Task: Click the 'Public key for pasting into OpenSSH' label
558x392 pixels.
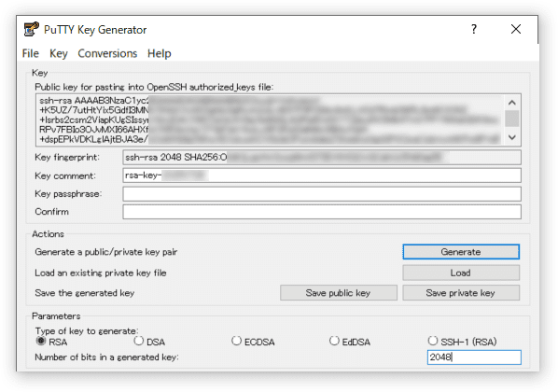Action: (x=154, y=87)
